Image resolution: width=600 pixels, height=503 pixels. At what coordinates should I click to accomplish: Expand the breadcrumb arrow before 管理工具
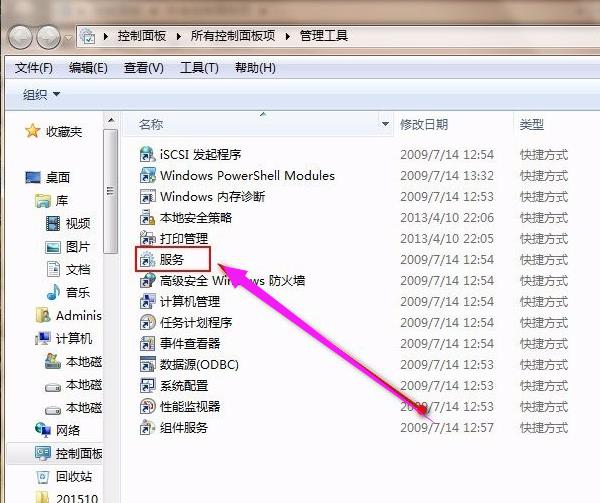pyautogui.click(x=288, y=36)
